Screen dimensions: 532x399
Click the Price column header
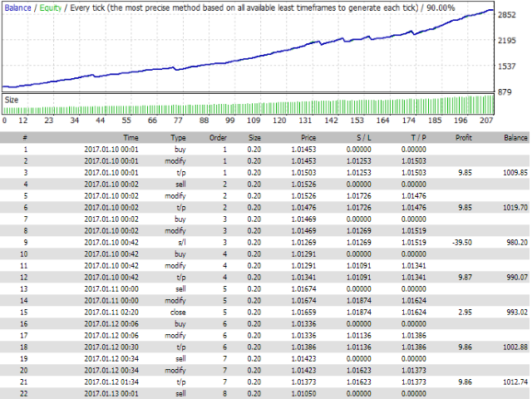click(x=308, y=138)
